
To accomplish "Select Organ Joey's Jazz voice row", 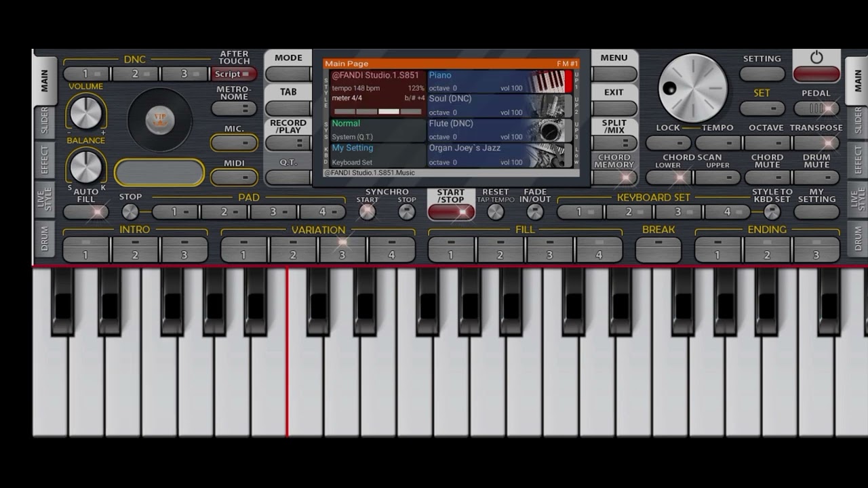I will (500, 155).
